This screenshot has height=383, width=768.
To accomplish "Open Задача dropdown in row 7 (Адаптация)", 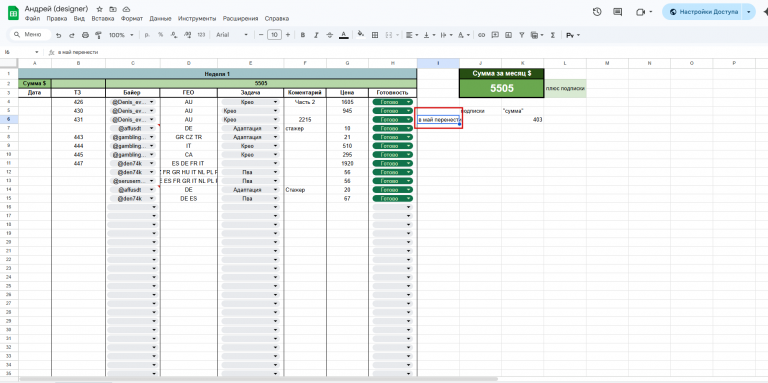I will click(276, 128).
